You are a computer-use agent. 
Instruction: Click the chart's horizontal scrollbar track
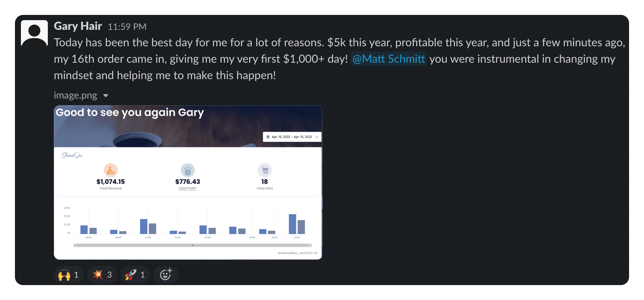point(192,246)
